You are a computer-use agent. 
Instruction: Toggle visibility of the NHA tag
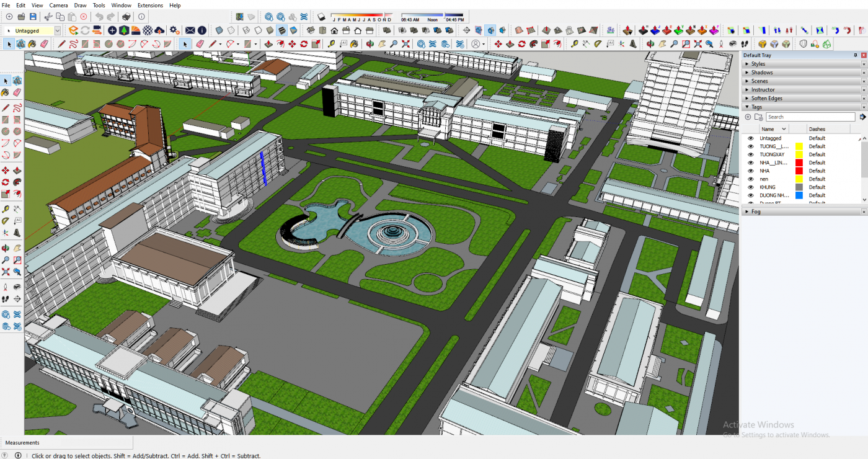pyautogui.click(x=750, y=171)
